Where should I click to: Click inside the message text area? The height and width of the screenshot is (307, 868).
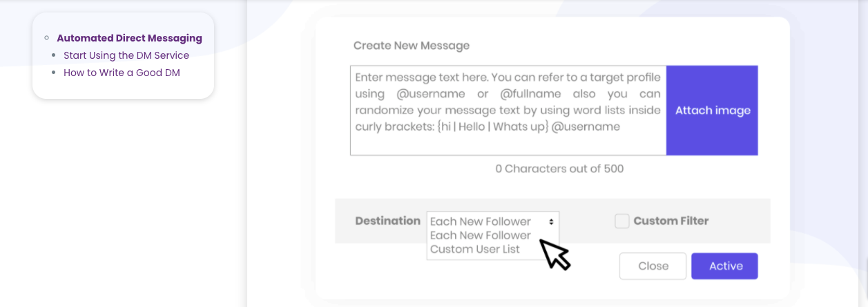[508, 110]
